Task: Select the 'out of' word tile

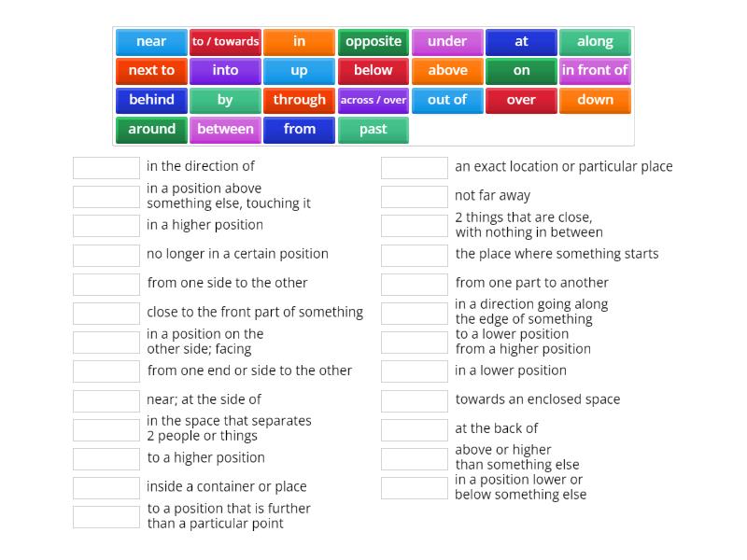Action: [447, 101]
